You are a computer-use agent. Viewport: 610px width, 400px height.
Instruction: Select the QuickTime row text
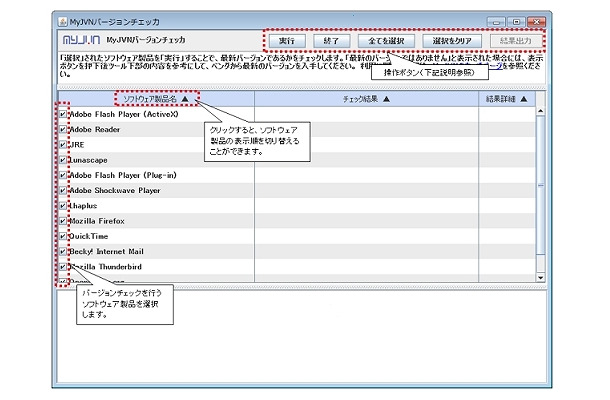(88, 236)
